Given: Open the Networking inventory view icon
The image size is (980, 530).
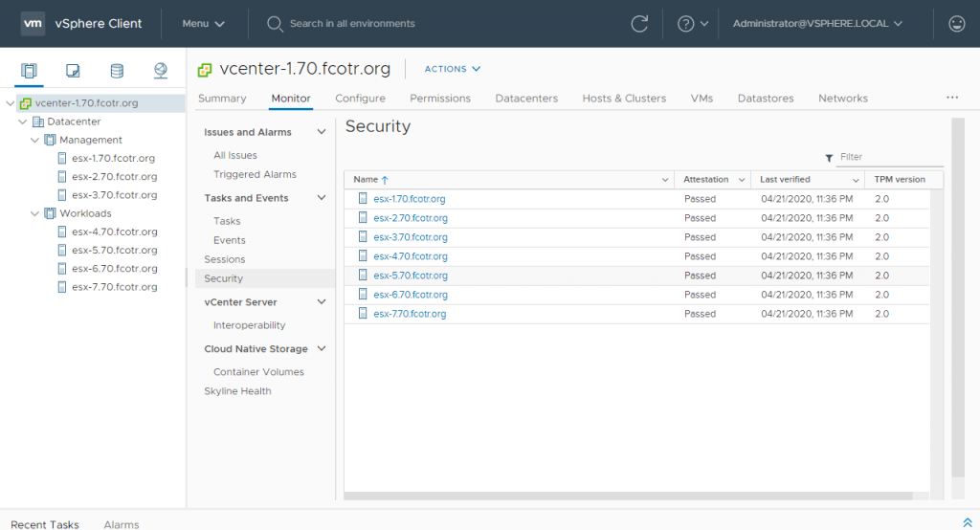Looking at the screenshot, I should [x=161, y=71].
